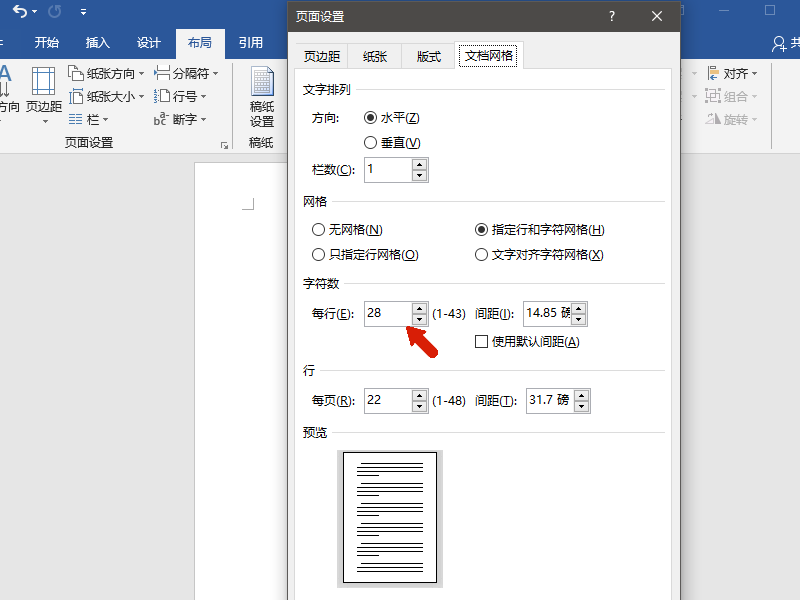This screenshot has height=600, width=800.
Task: Decrease 每页 lines with down spinner
Action: click(x=419, y=406)
